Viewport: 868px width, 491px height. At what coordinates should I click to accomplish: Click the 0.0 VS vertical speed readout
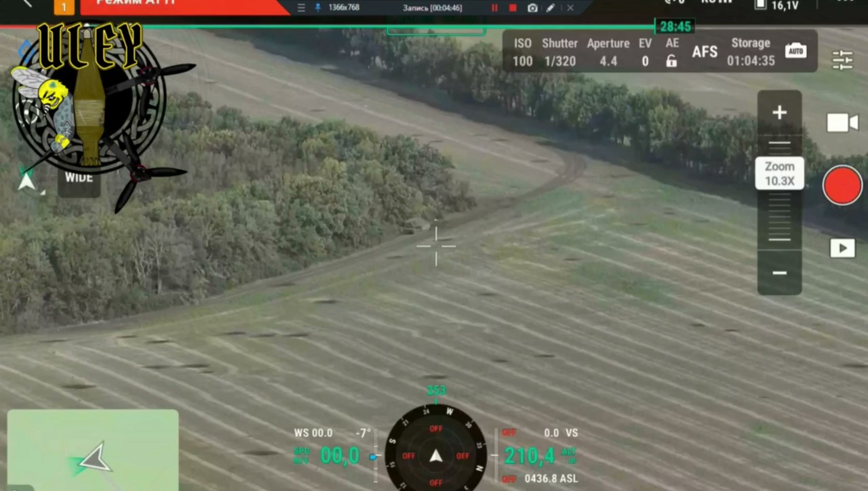561,433
